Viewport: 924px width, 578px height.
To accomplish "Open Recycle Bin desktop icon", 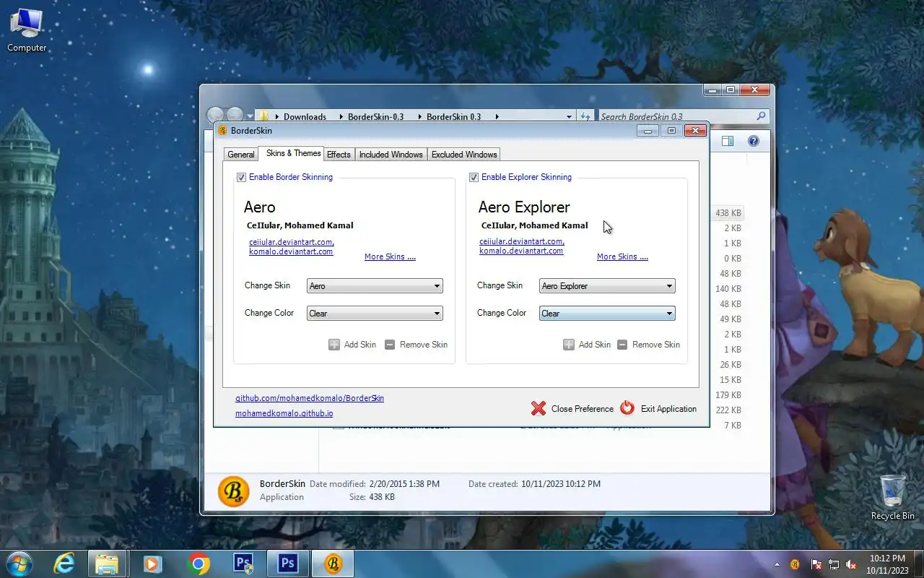I will tap(893, 497).
